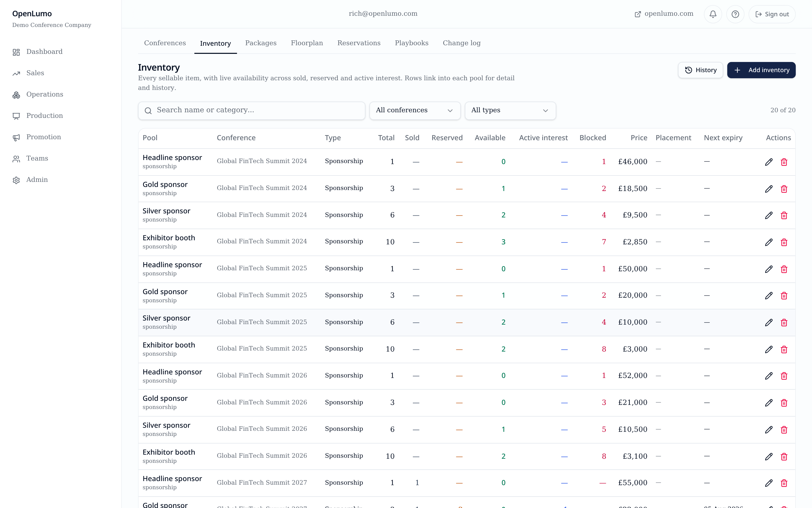812x508 pixels.
Task: Delete Headline sponsor £52,000 row
Action: click(784, 376)
